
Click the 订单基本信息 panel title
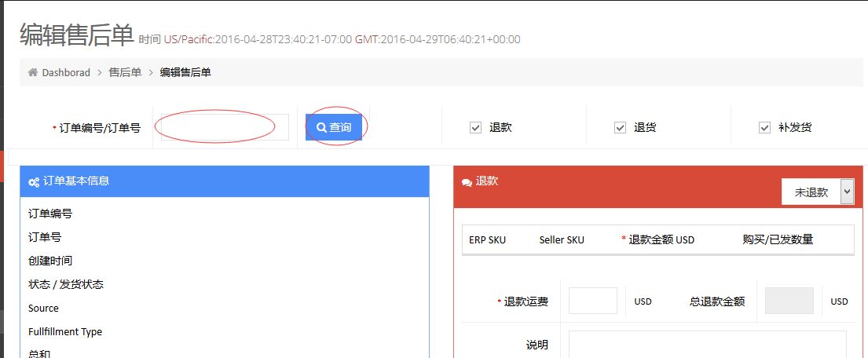pyautogui.click(x=76, y=181)
